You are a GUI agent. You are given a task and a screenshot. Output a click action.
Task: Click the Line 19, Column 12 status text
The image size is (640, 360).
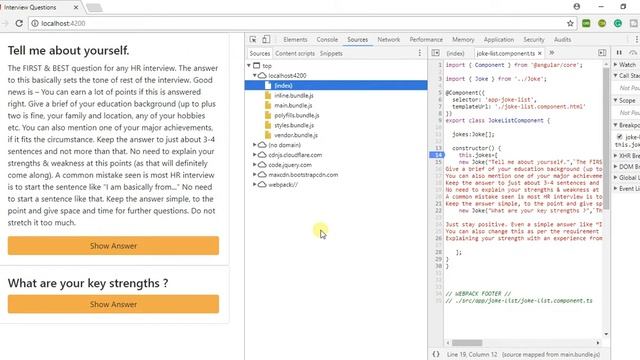click(x=472, y=354)
